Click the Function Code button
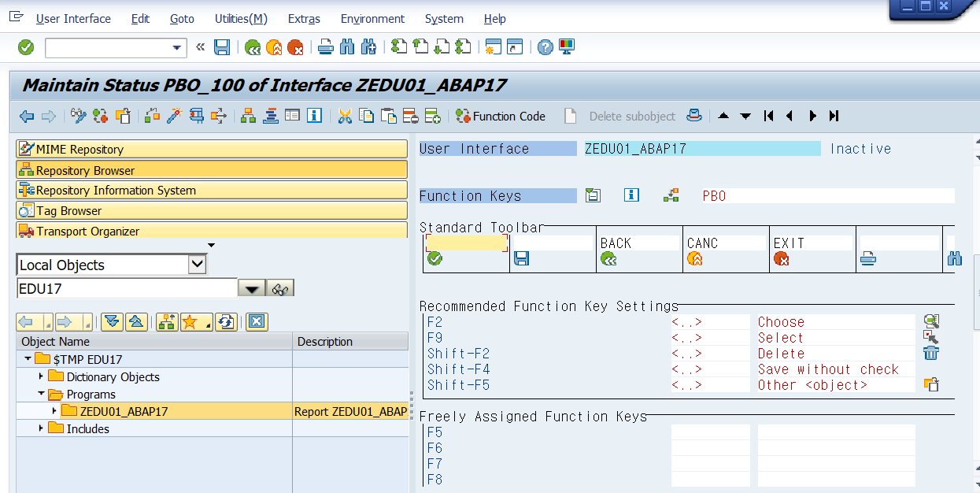 point(501,117)
